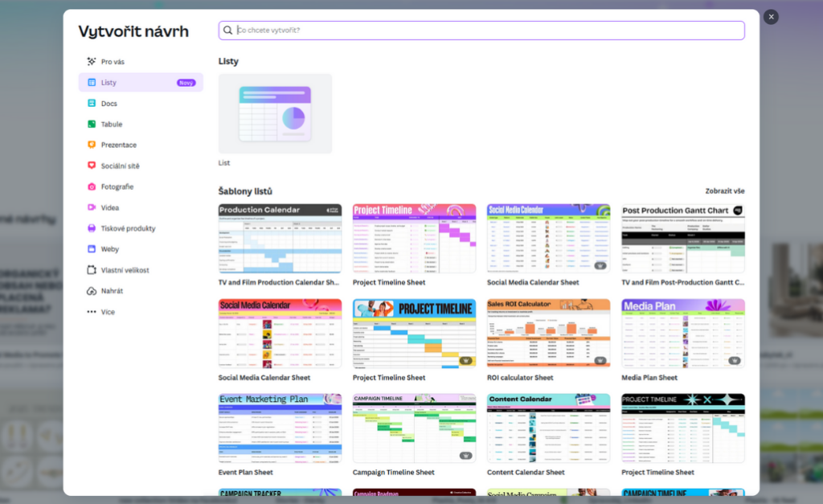Image resolution: width=823 pixels, height=504 pixels.
Task: Select the blank List thumbnail
Action: pyautogui.click(x=275, y=113)
